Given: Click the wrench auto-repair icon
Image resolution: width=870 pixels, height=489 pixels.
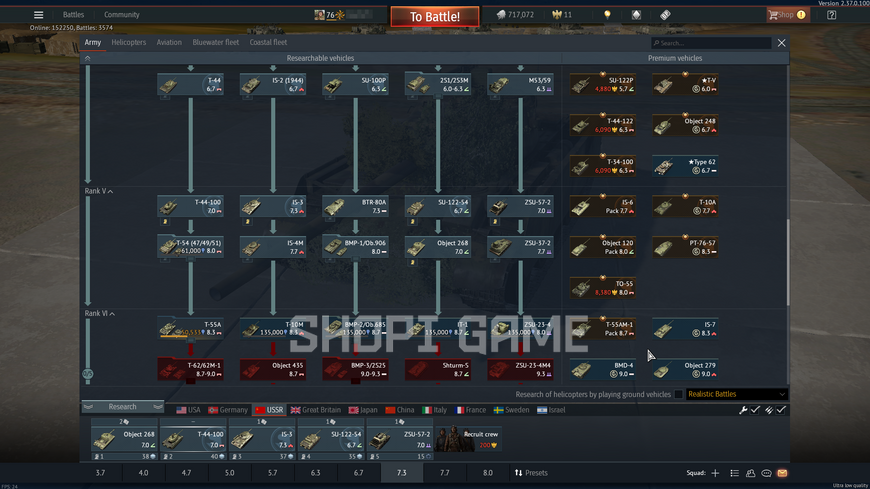Looking at the screenshot, I should point(743,410).
